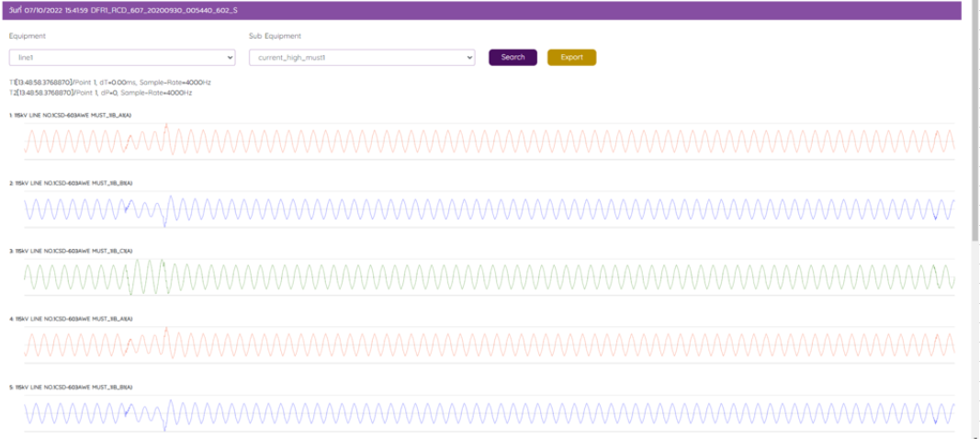Click the vertical page scrollbar thumb

coord(974,119)
